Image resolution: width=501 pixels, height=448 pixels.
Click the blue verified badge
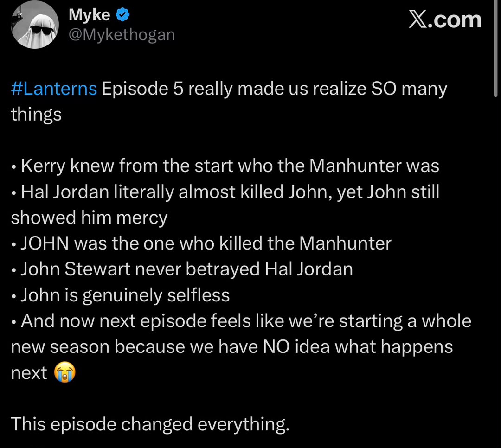pos(122,15)
